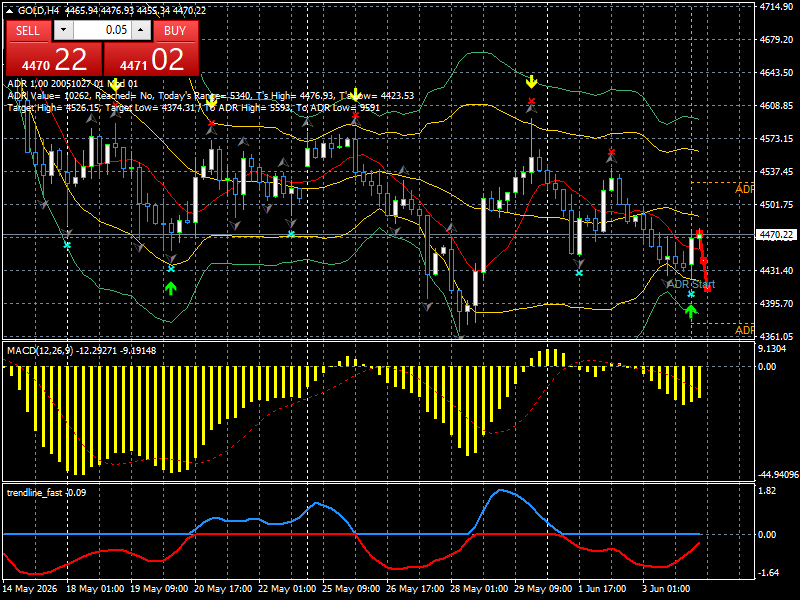Click the ADR 1.00 20051027-01 Mod 01 text
This screenshot has width=800, height=600.
pyautogui.click(x=72, y=84)
